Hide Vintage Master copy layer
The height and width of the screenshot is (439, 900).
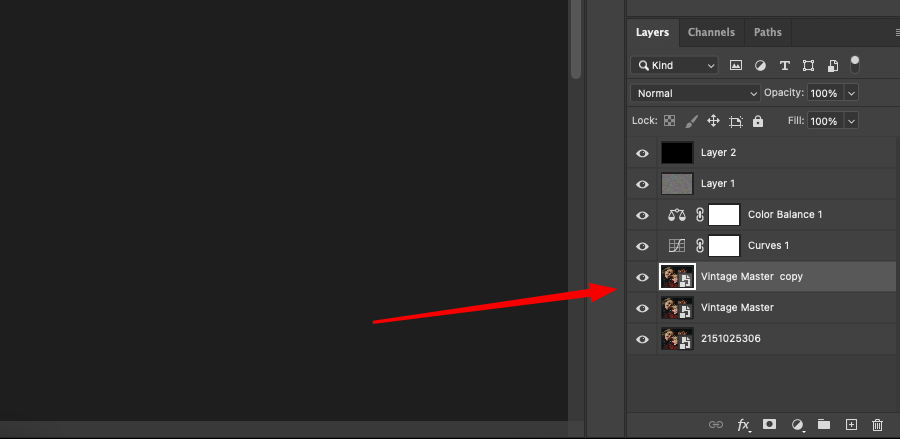(642, 277)
